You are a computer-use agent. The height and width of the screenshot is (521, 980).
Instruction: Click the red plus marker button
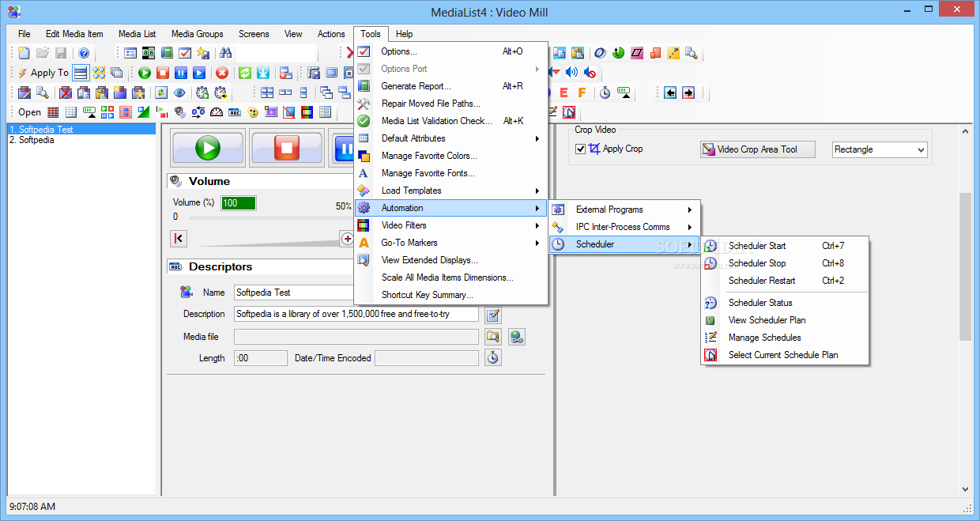tap(347, 239)
